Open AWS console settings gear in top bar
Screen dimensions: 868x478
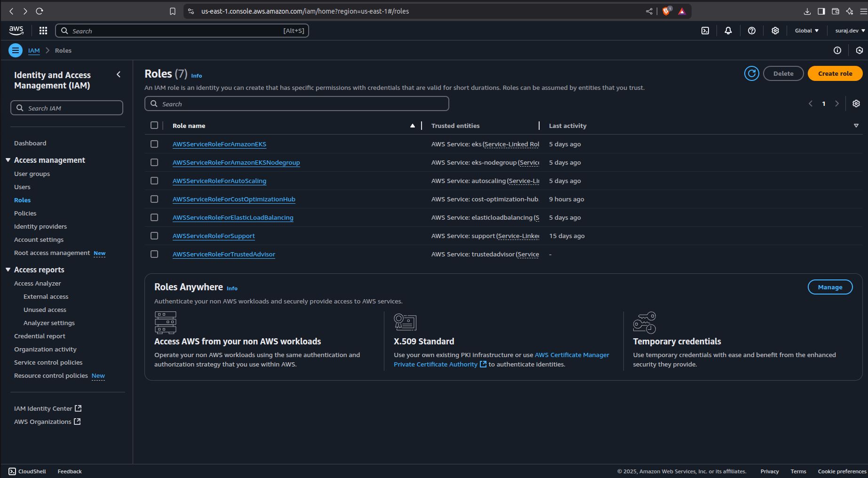tap(775, 31)
